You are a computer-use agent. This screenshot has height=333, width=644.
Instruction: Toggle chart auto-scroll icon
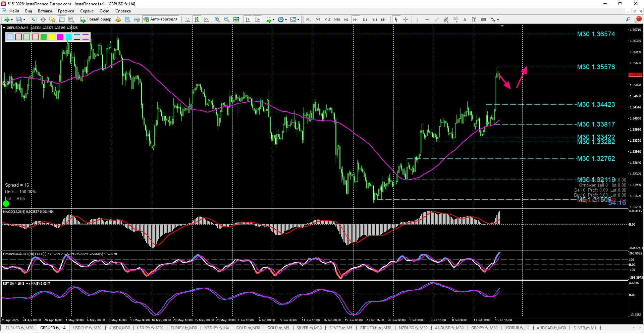point(248,19)
